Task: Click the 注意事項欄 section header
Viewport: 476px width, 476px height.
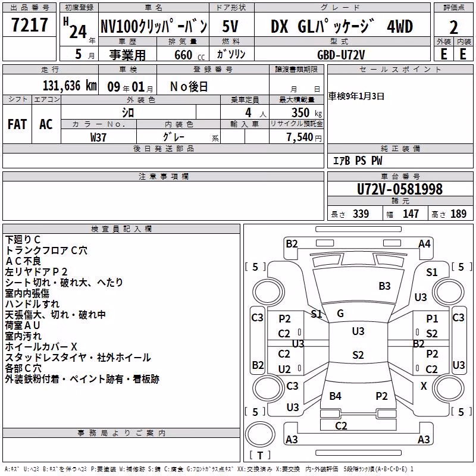Action: click(x=164, y=176)
